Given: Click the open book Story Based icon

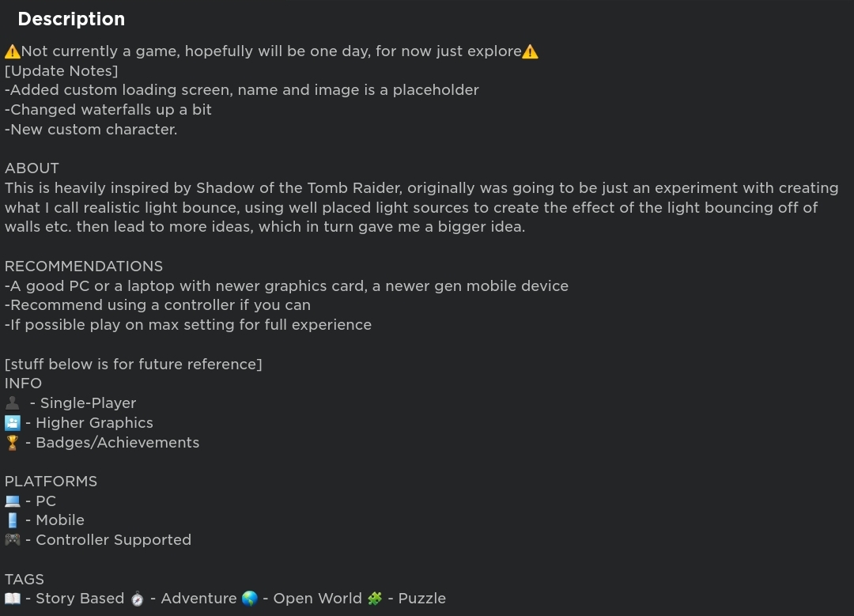Looking at the screenshot, I should click(x=13, y=599).
